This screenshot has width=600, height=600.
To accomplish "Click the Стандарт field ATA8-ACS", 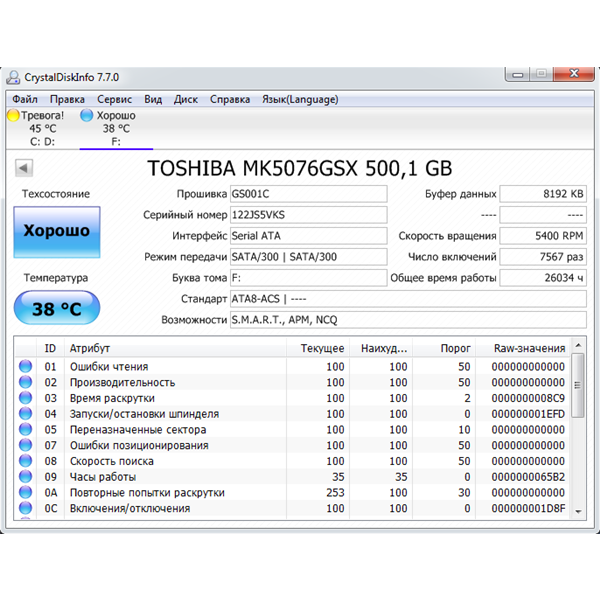I will coord(408,299).
